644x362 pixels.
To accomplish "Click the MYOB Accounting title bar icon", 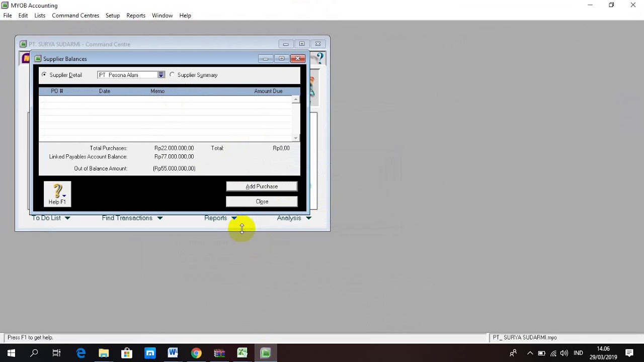I will click(x=5, y=5).
